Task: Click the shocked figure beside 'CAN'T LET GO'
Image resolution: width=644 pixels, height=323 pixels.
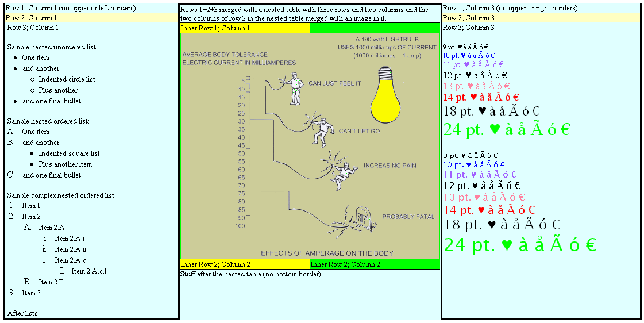Action: [x=321, y=131]
